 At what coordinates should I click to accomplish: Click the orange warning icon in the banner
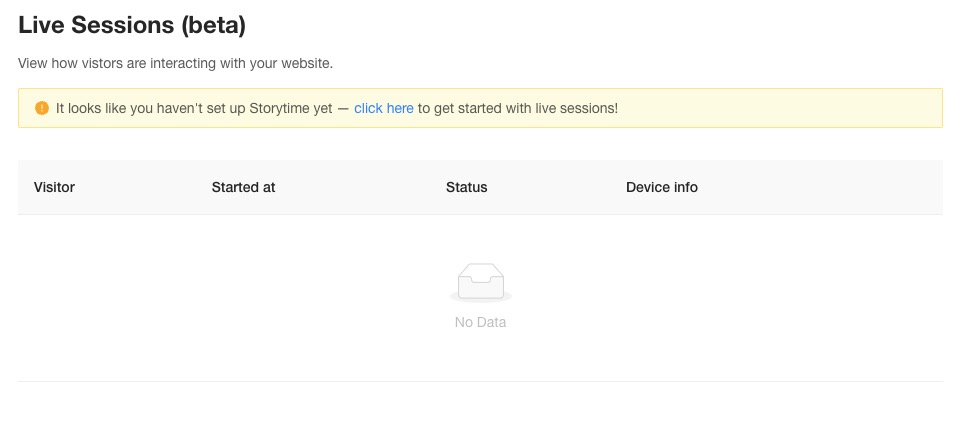(41, 108)
